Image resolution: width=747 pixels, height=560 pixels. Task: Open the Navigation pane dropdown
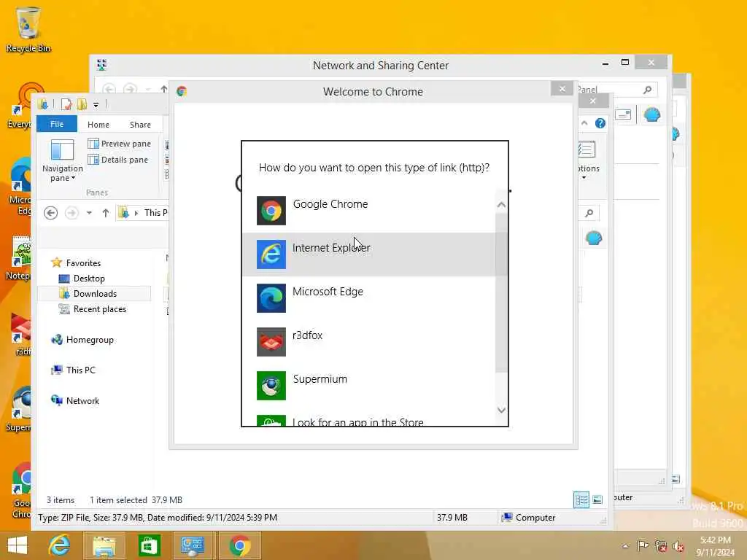pyautogui.click(x=63, y=161)
